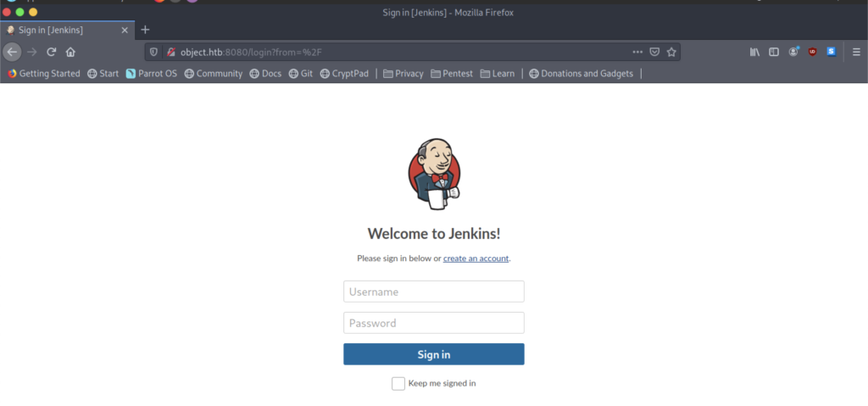This screenshot has height=406, width=868.
Task: Bookmark this page with the star
Action: [x=671, y=52]
